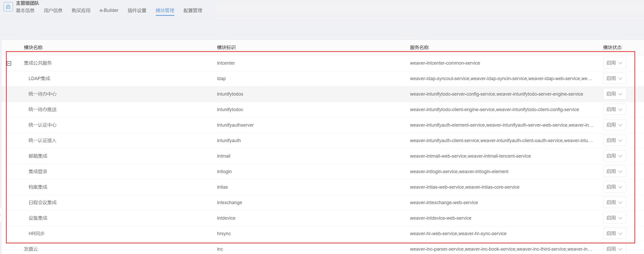Image resolution: width=644 pixels, height=254 pixels.
Task: Open status dropdown for 统一认证接入
Action: click(615, 141)
